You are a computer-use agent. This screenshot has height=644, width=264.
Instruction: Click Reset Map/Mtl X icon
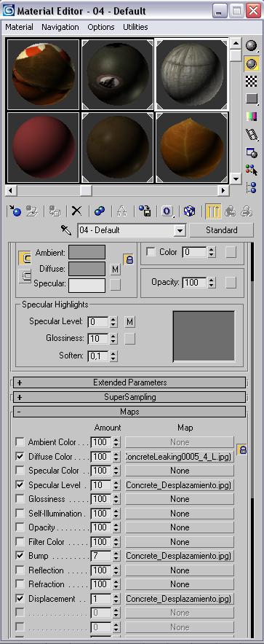pos(76,211)
